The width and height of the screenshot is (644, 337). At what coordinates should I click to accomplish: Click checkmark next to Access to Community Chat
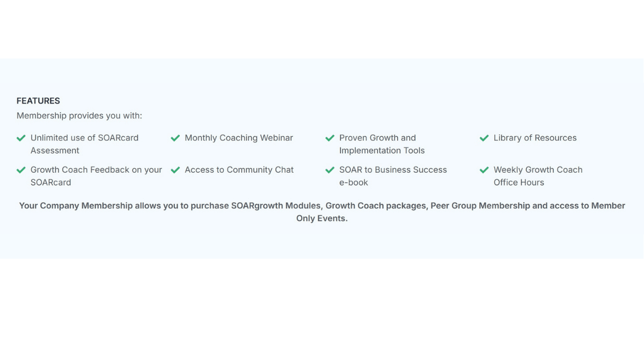pos(175,170)
